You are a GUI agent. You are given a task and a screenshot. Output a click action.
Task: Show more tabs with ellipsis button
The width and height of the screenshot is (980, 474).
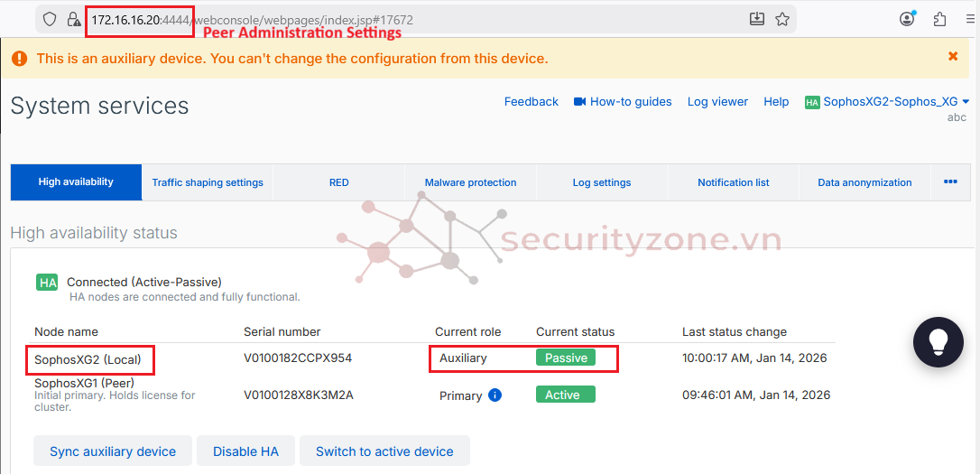950,181
